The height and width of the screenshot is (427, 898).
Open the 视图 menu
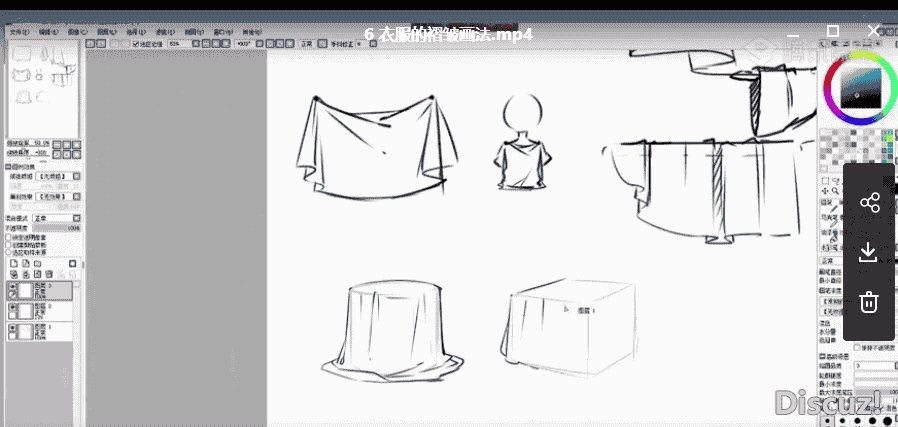pos(194,32)
